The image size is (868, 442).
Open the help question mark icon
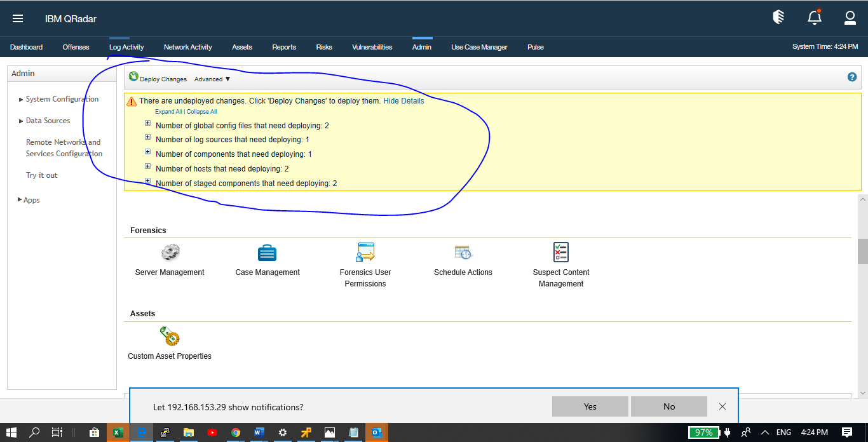click(x=852, y=77)
